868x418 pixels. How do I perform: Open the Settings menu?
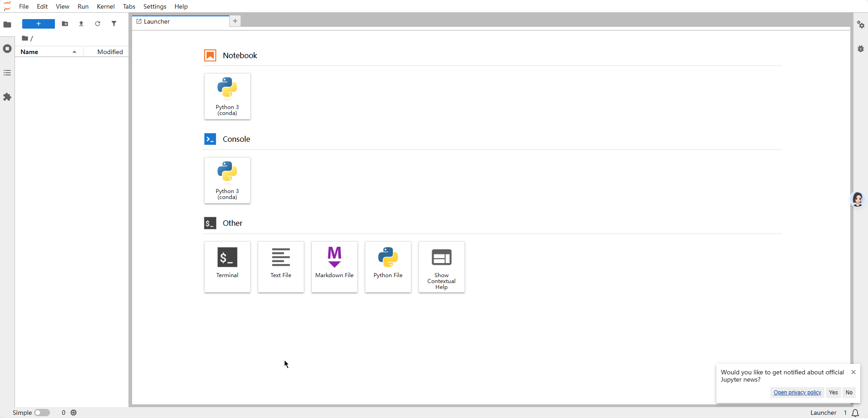154,6
